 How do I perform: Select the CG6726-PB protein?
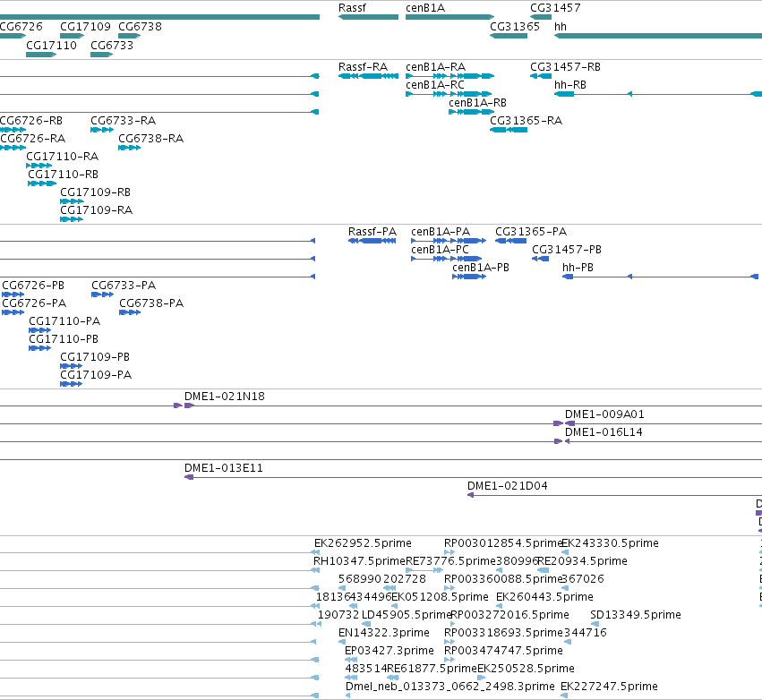coord(13,295)
